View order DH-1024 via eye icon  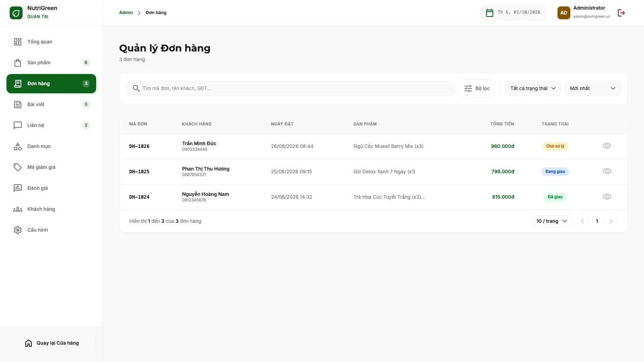coord(607,197)
